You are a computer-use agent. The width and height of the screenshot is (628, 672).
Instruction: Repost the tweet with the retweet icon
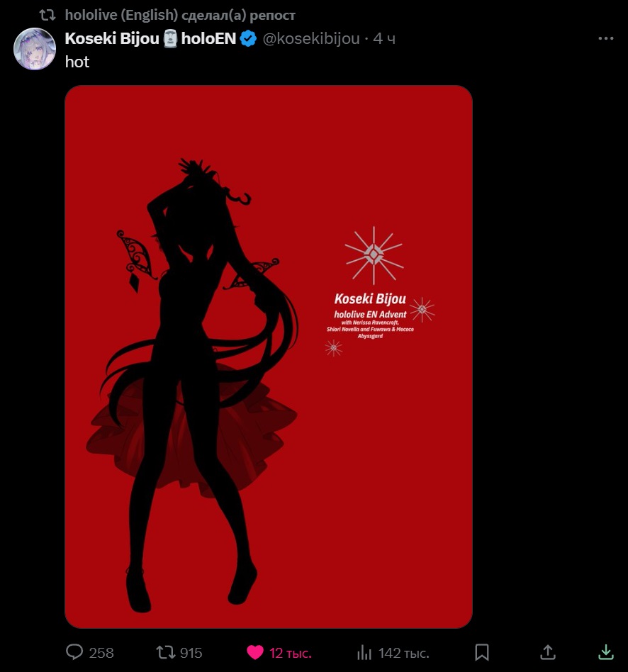click(165, 652)
